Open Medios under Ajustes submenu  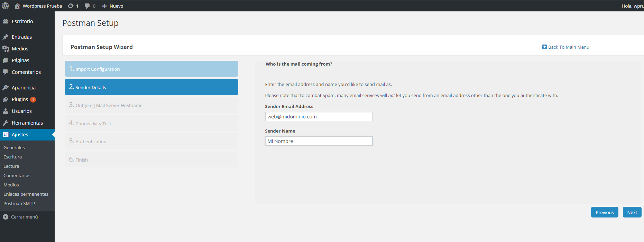click(x=11, y=185)
